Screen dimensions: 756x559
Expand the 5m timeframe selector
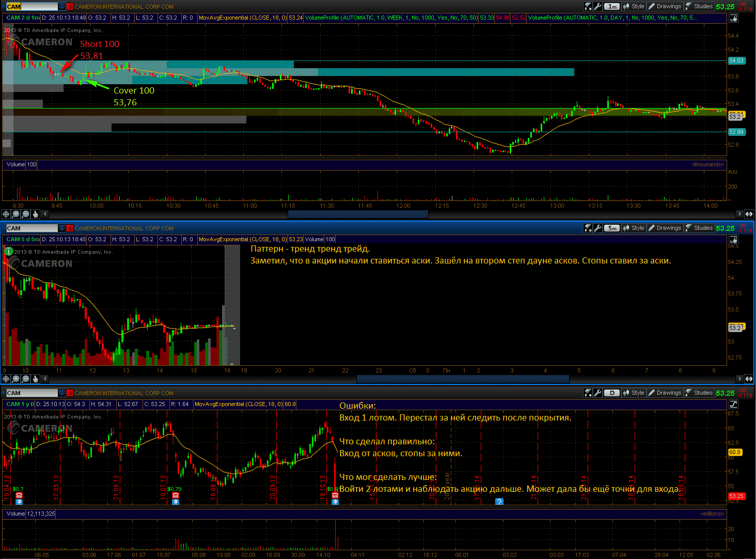(612, 228)
